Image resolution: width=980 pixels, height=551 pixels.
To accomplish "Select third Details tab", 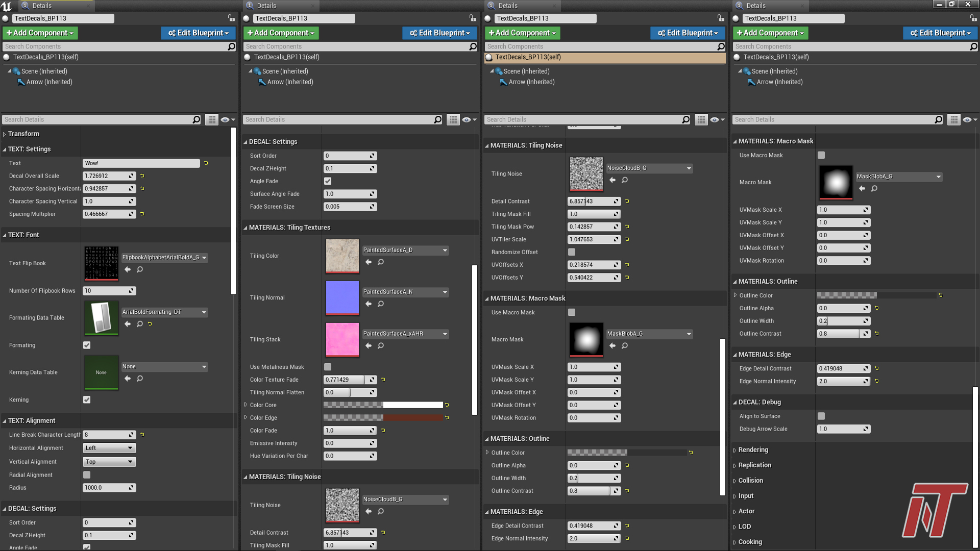I will (x=507, y=6).
